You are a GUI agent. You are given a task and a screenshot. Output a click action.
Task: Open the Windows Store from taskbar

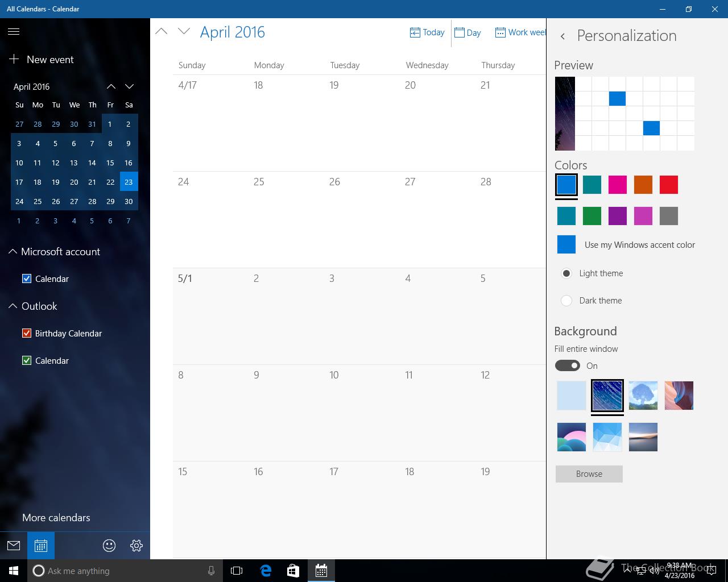click(293, 571)
